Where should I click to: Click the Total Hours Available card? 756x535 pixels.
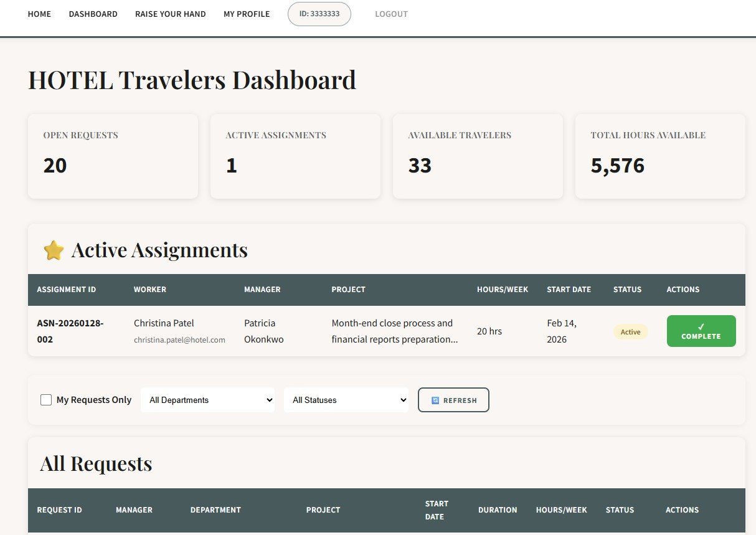[660, 156]
